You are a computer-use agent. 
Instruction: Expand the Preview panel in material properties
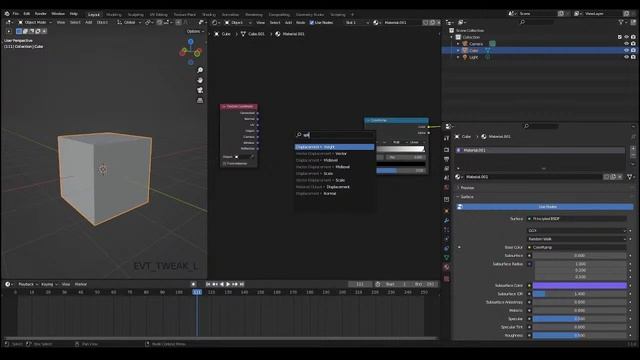click(467, 188)
